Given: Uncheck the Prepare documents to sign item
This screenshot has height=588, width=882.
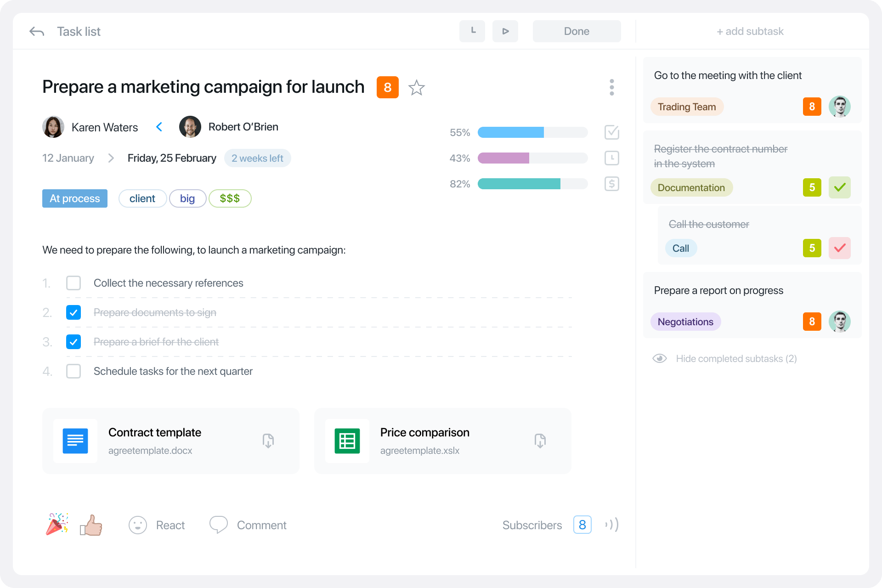Looking at the screenshot, I should point(73,312).
